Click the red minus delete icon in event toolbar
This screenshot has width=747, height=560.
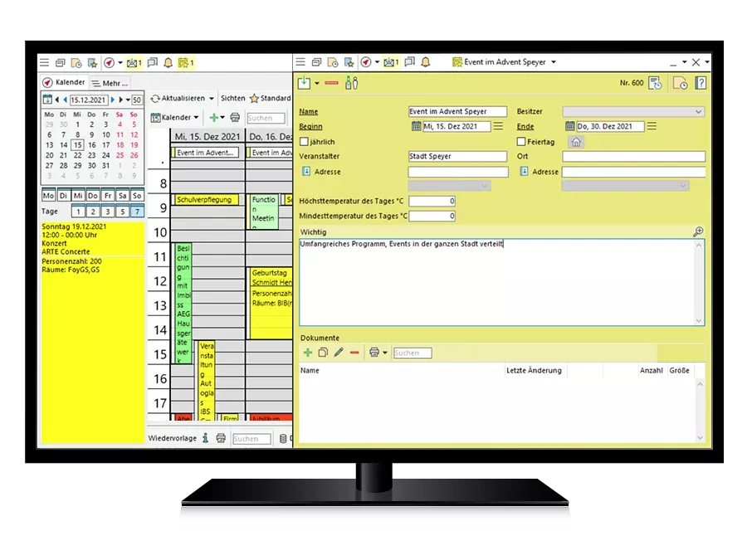(x=331, y=83)
